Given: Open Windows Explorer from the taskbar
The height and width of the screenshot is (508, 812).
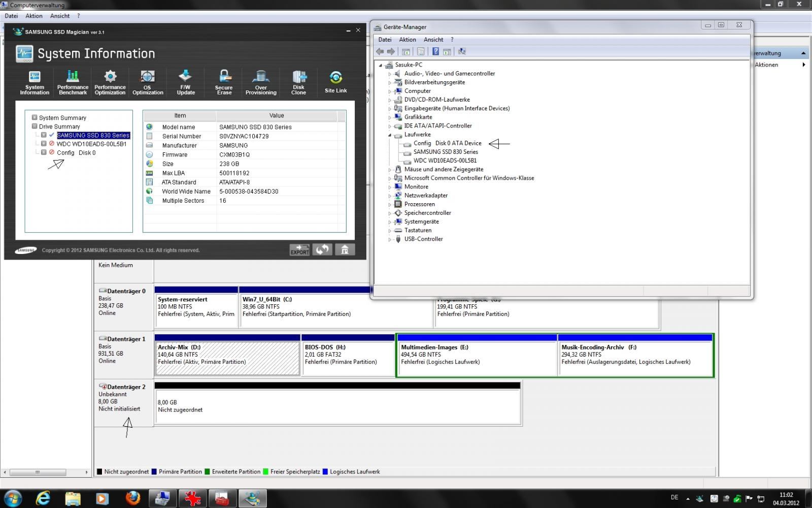Looking at the screenshot, I should pos(73,498).
